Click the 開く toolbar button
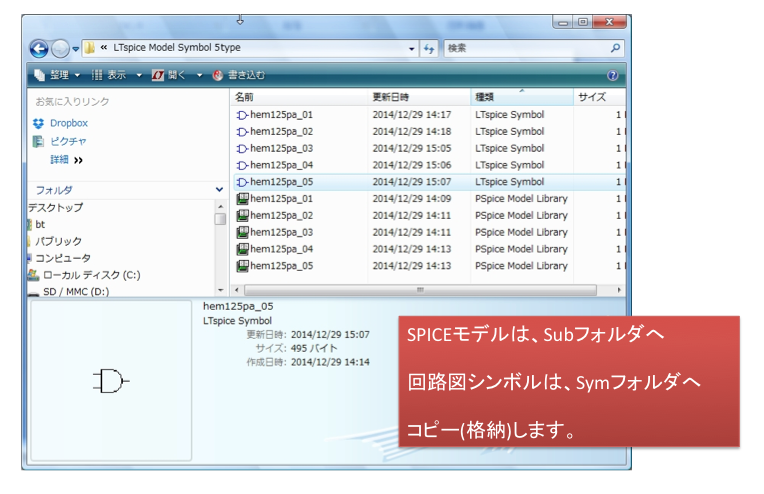Screen dimensions: 764x494 (169, 75)
